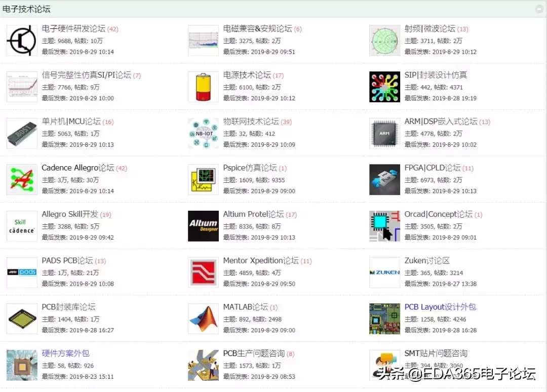Click the 电子技术论坛 section header title
Image resolution: width=547 pixels, height=392 pixels.
pos(26,9)
